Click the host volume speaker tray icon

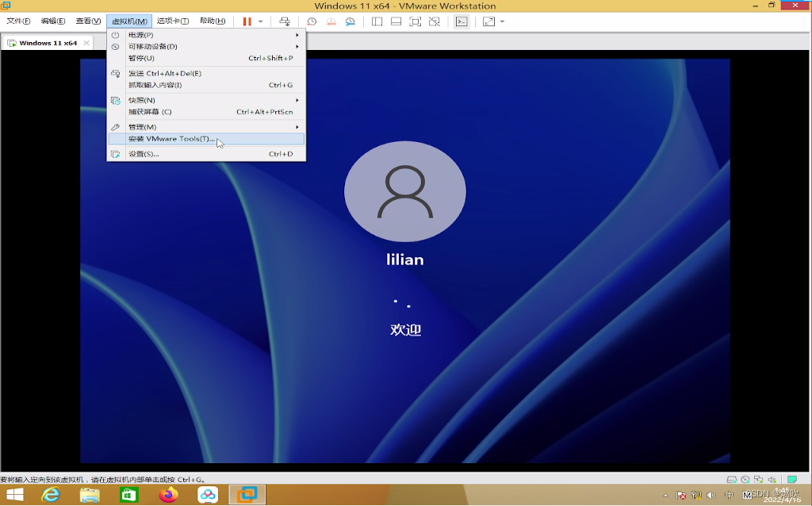(711, 496)
